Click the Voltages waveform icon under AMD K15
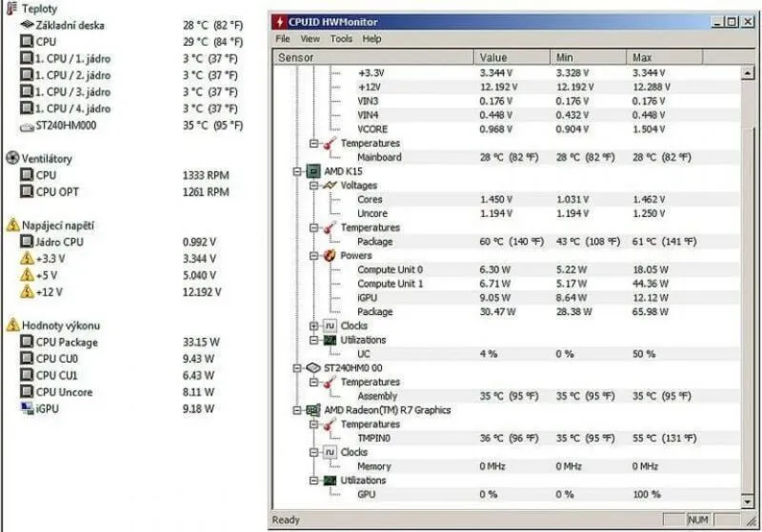The image size is (762, 532). pyautogui.click(x=330, y=186)
